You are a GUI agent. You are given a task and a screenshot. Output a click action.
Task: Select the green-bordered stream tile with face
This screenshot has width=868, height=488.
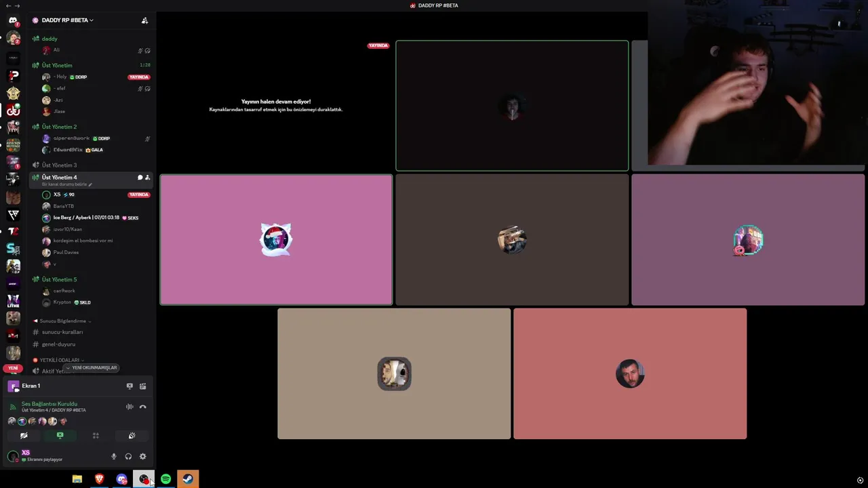click(512, 106)
